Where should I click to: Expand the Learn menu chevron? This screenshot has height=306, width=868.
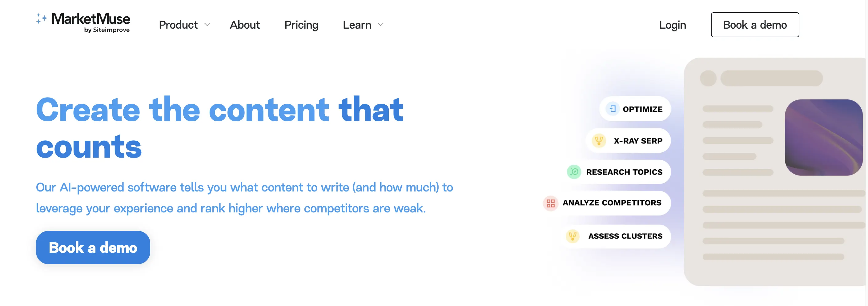tap(381, 25)
